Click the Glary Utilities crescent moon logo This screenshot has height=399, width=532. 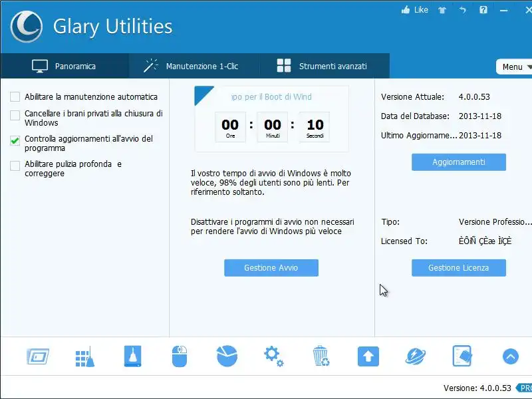click(27, 27)
